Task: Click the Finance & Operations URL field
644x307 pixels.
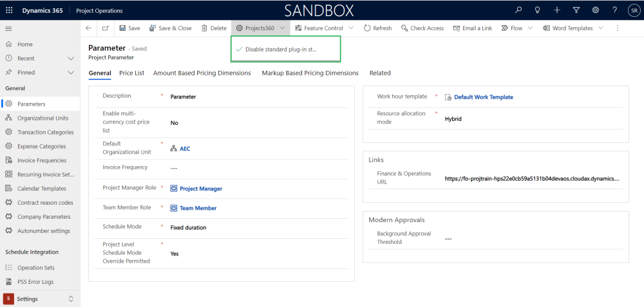Action: [533, 179]
